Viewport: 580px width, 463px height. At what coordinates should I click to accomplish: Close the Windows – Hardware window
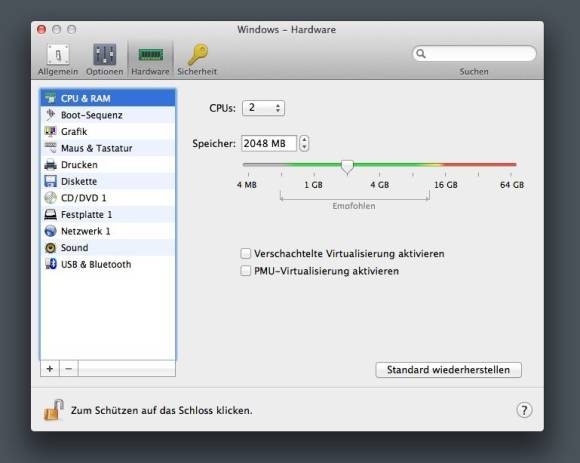[x=41, y=30]
